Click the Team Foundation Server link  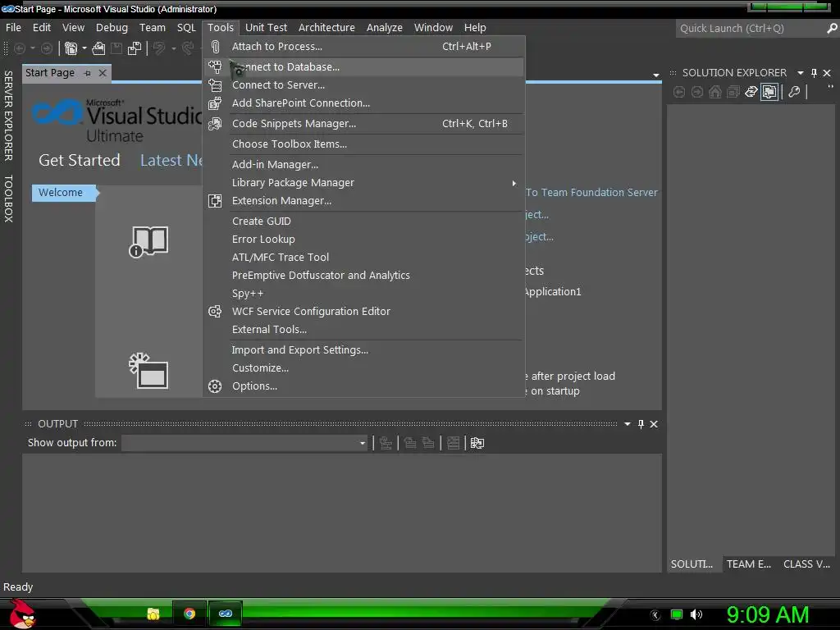pyautogui.click(x=591, y=192)
